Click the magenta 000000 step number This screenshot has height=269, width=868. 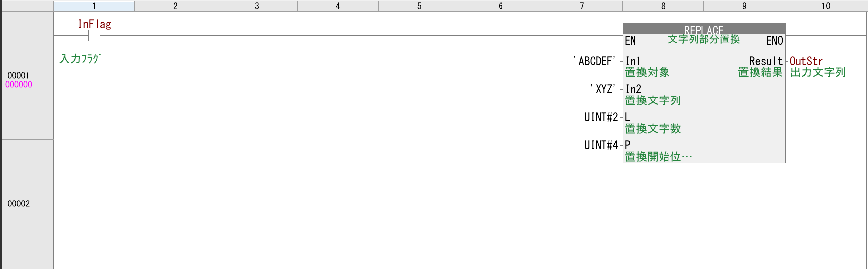(x=19, y=85)
